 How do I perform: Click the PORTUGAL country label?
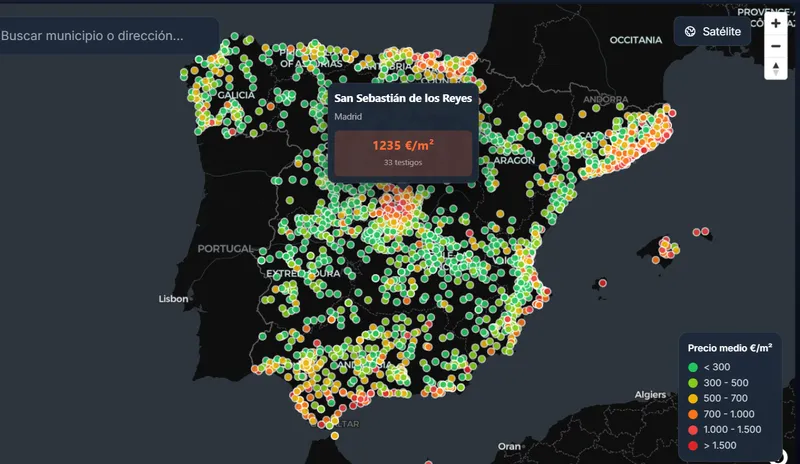(x=225, y=249)
